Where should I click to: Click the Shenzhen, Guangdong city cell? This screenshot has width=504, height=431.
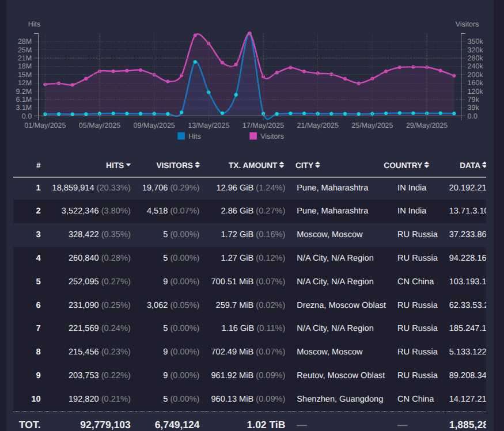(340, 399)
